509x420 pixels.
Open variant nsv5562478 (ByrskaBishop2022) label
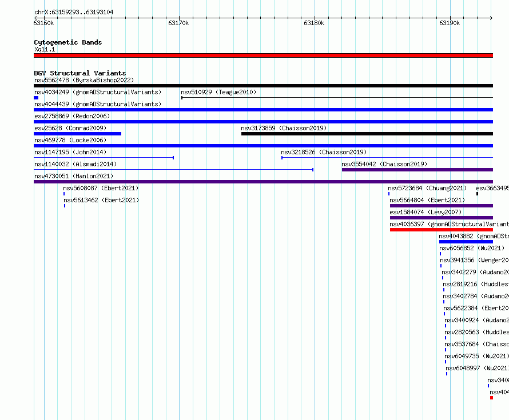[x=84, y=80]
